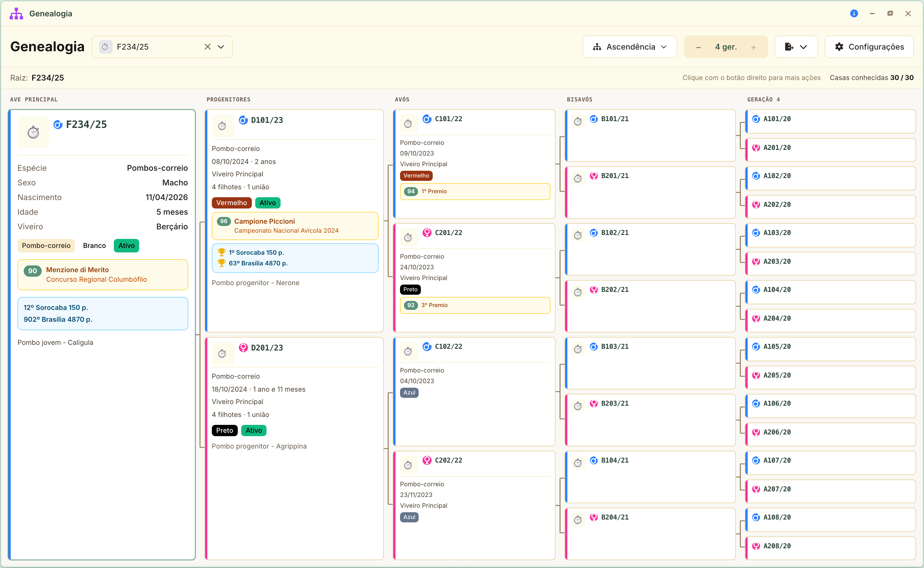924x568 pixels.
Task: Click the 1º Premio badge on C101/22
Action: 475,191
